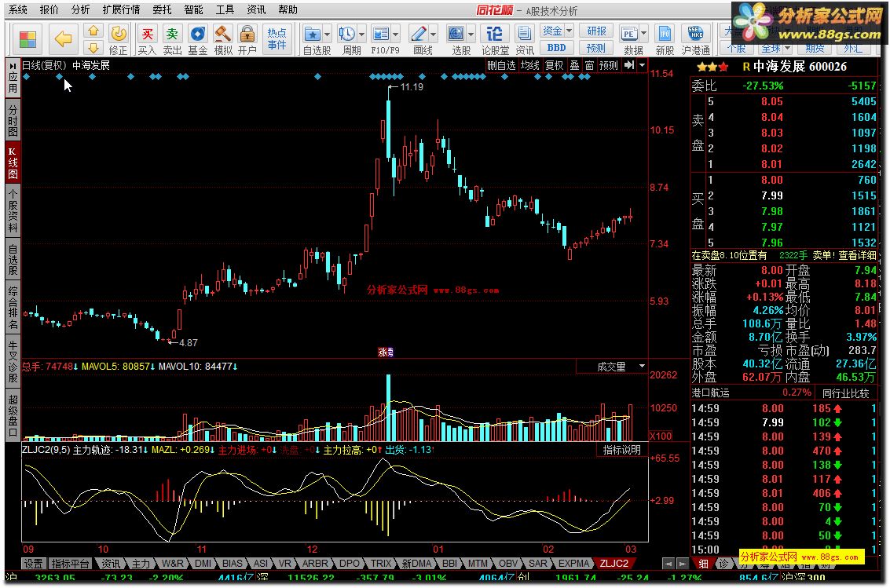Click the 修正 correction icon
This screenshot has width=890, height=588.
tap(118, 38)
